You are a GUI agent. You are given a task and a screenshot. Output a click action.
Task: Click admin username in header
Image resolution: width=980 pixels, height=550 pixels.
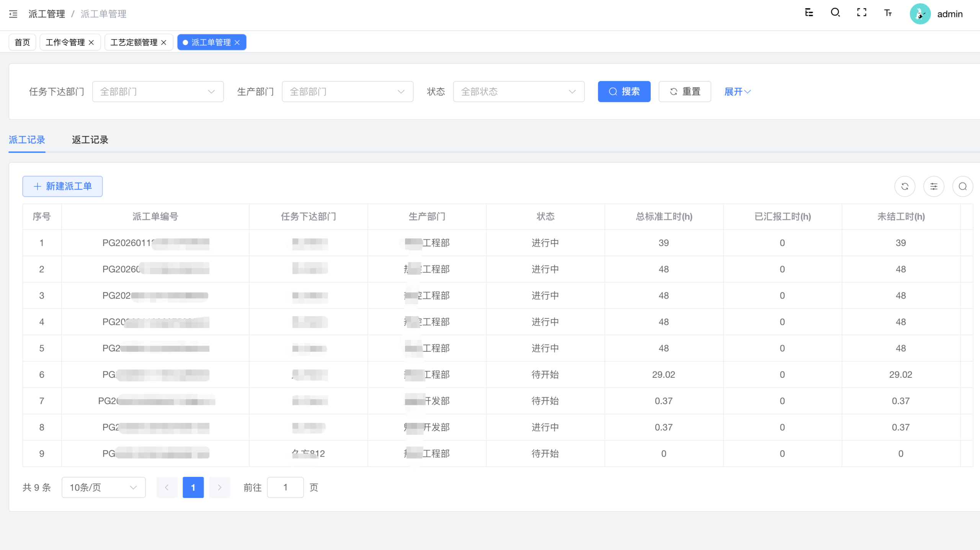click(950, 14)
